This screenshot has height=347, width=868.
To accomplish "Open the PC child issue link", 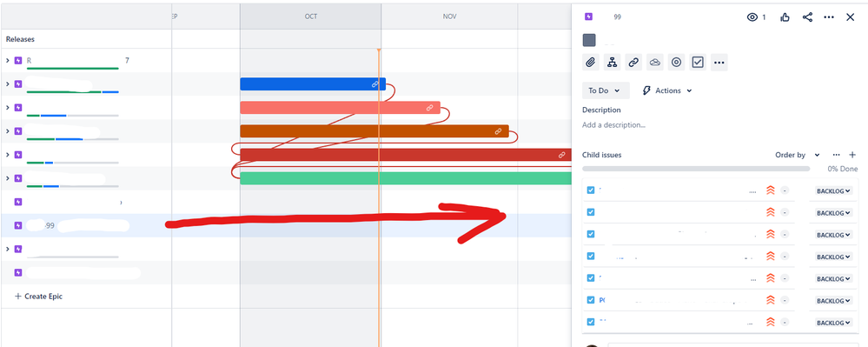I will (x=602, y=300).
